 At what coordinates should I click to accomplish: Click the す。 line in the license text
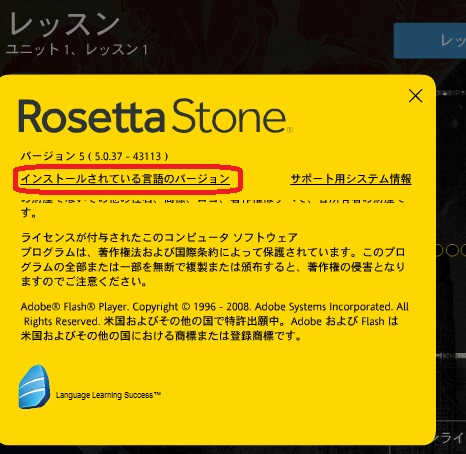[x=29, y=213]
